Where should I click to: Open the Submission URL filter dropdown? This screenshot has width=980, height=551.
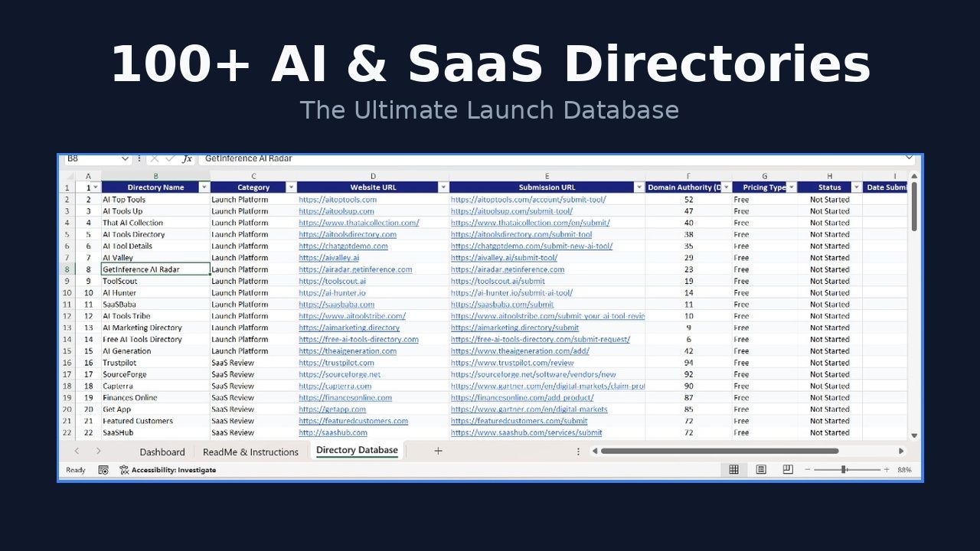tap(639, 187)
